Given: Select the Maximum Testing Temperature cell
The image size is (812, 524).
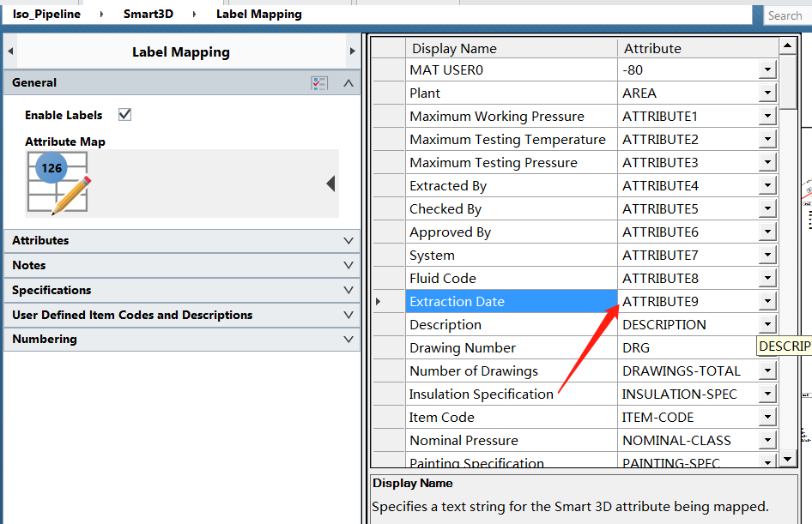Looking at the screenshot, I should (511, 139).
